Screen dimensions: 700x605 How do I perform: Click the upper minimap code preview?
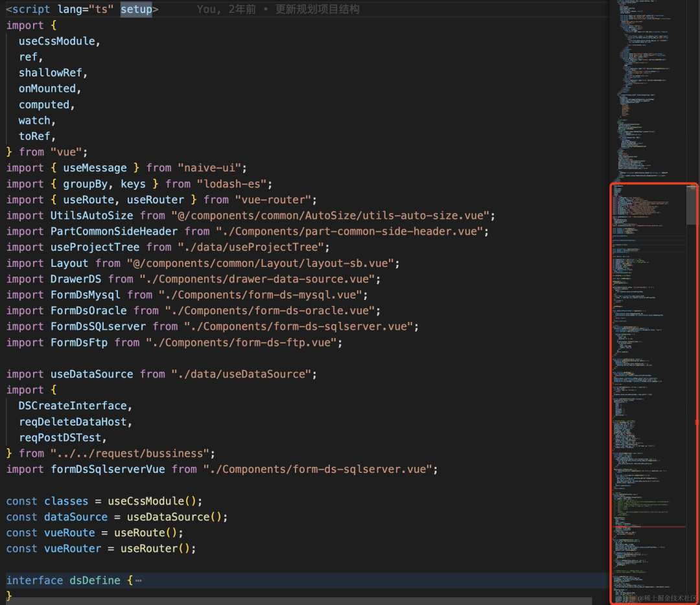coord(644,89)
